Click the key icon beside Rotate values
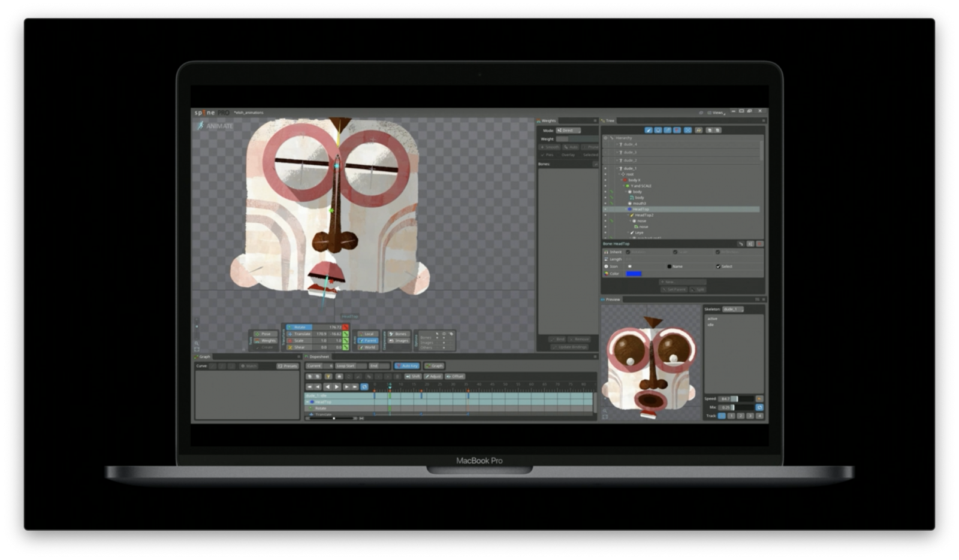Screen dimensions: 959x560 [x=346, y=327]
